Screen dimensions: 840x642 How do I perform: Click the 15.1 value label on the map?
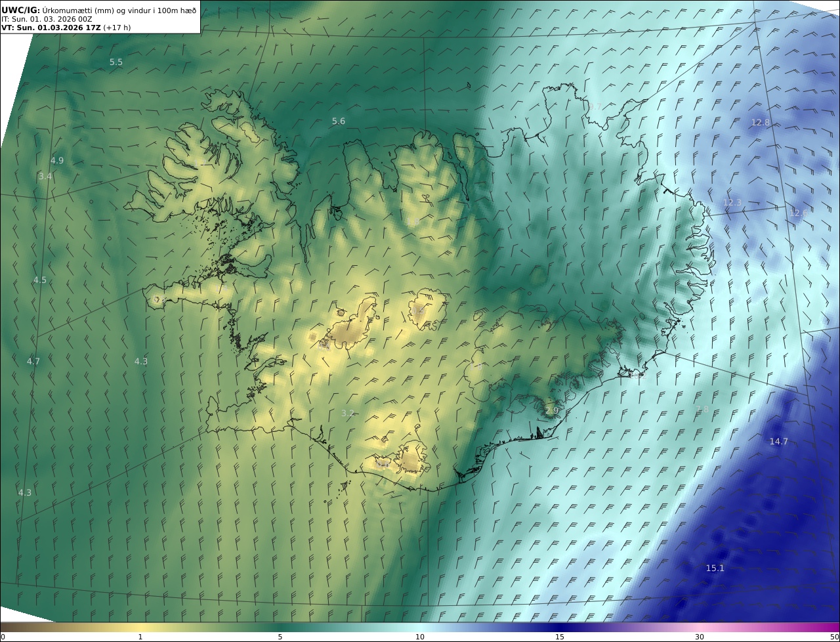715,568
